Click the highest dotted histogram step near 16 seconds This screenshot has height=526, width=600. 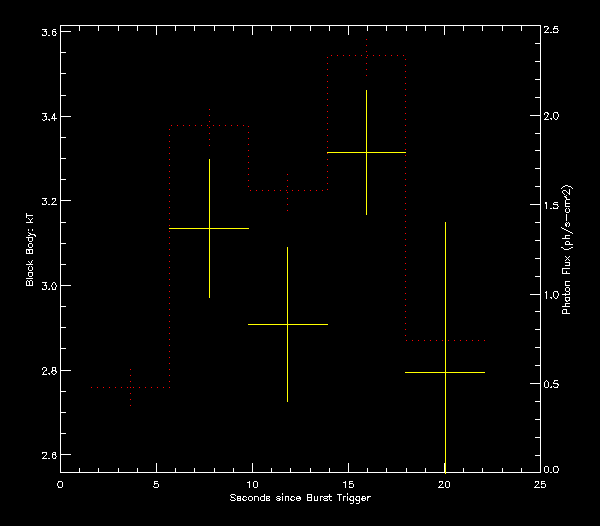point(366,56)
